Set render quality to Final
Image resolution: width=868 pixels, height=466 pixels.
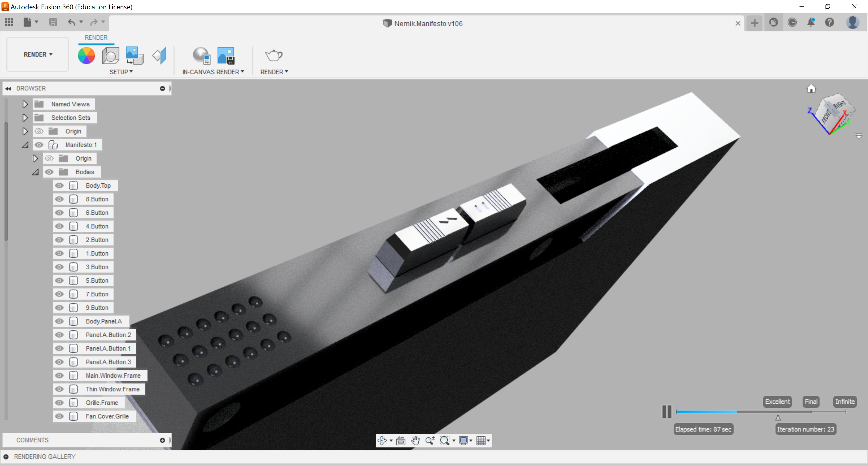point(811,402)
